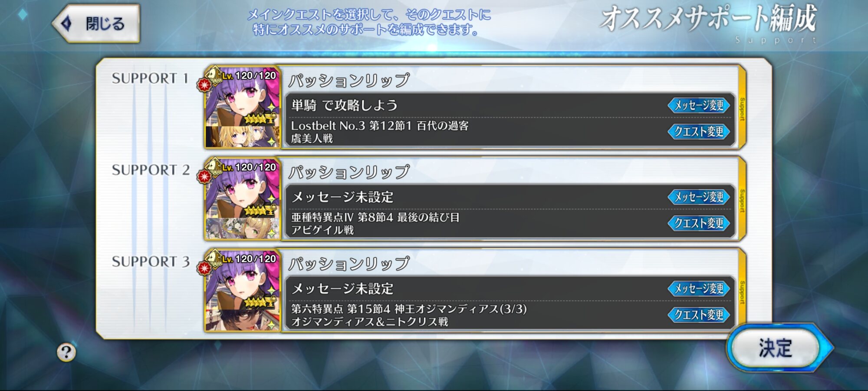Change message for Support 3

(699, 288)
